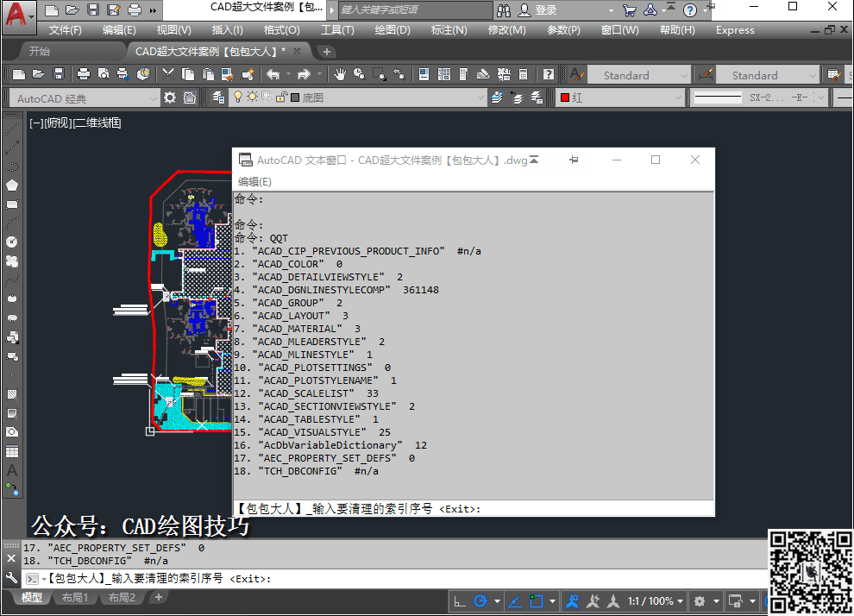Image resolution: width=854 pixels, height=616 pixels.
Task: Click the Redo arrow icon
Action: (304, 74)
